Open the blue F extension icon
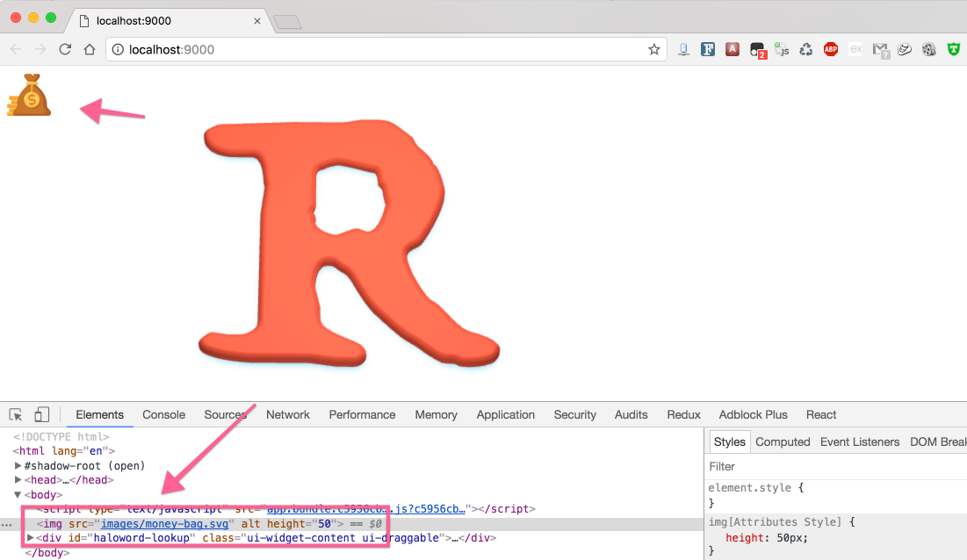 [x=708, y=50]
